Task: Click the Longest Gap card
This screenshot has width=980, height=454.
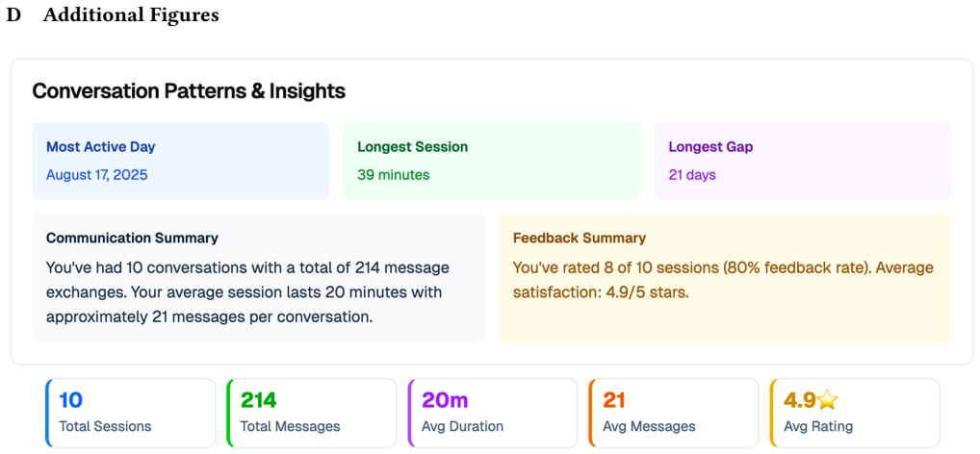Action: [x=803, y=161]
